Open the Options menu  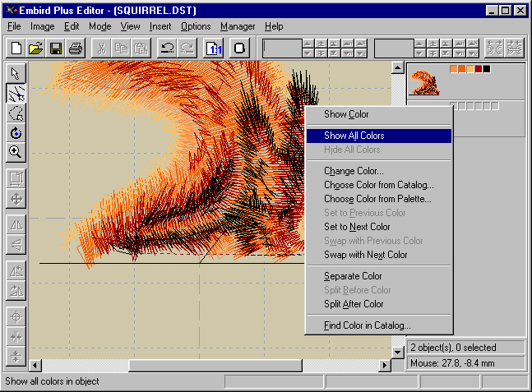click(196, 26)
